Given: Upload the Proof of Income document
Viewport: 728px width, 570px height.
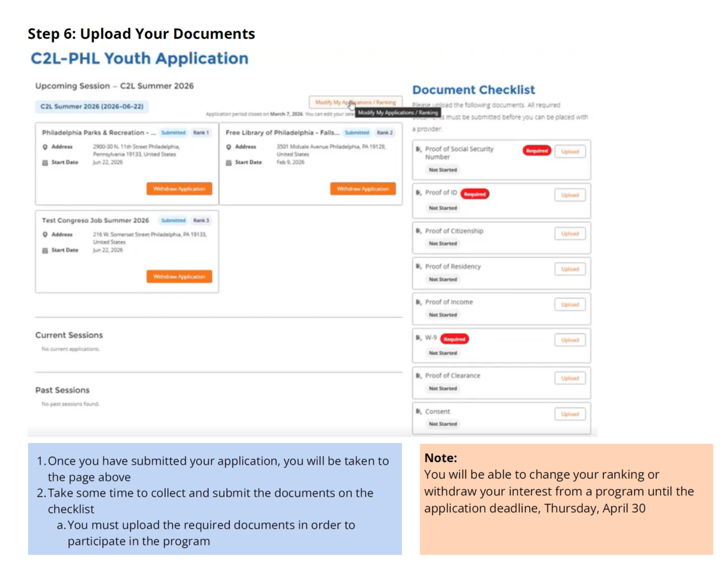Looking at the screenshot, I should click(570, 305).
